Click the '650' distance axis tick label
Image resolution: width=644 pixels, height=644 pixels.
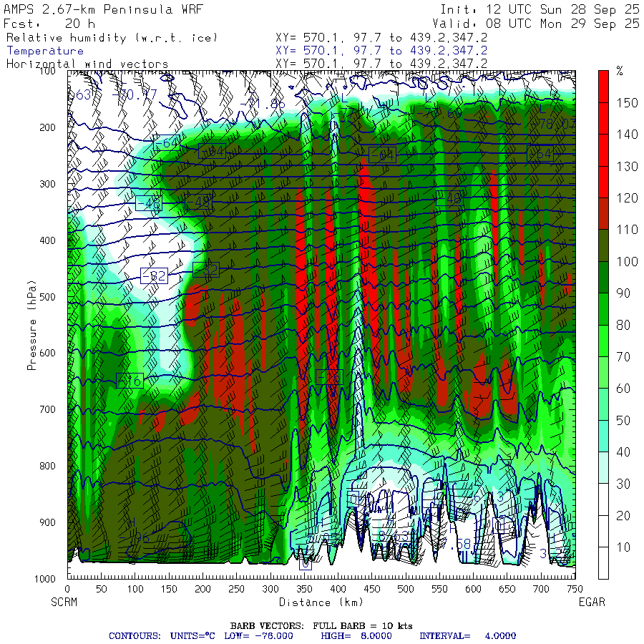click(507, 589)
